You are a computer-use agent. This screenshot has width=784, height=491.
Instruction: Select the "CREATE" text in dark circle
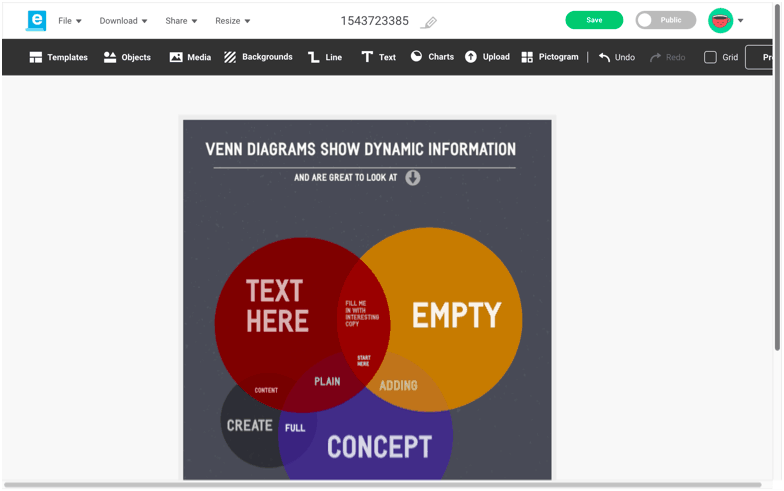250,426
